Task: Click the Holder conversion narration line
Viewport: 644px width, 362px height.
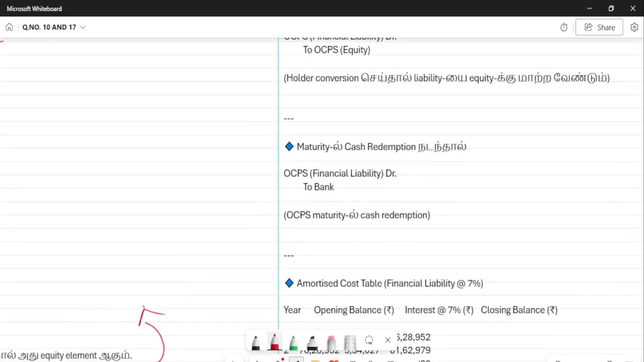Action: 447,78
